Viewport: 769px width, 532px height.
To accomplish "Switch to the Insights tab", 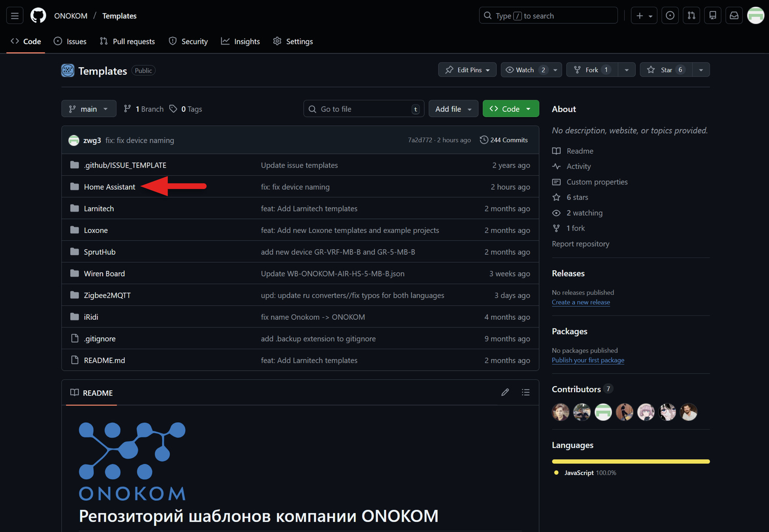I will [x=240, y=42].
